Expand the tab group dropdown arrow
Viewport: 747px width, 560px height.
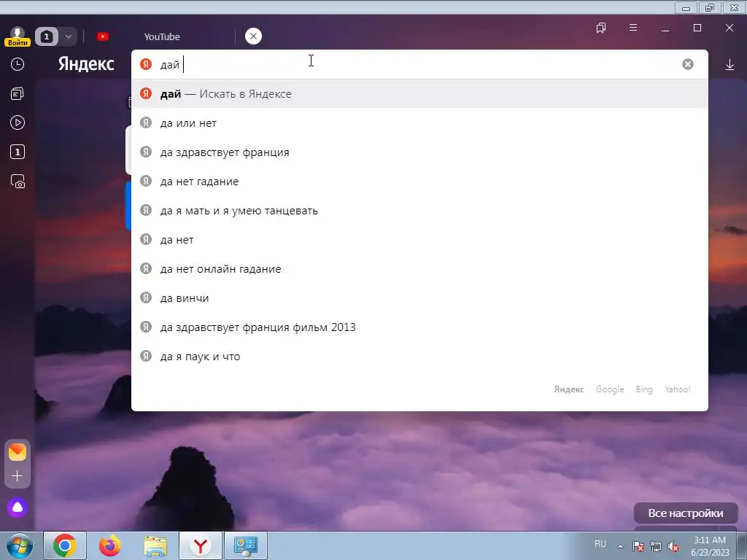(x=69, y=36)
